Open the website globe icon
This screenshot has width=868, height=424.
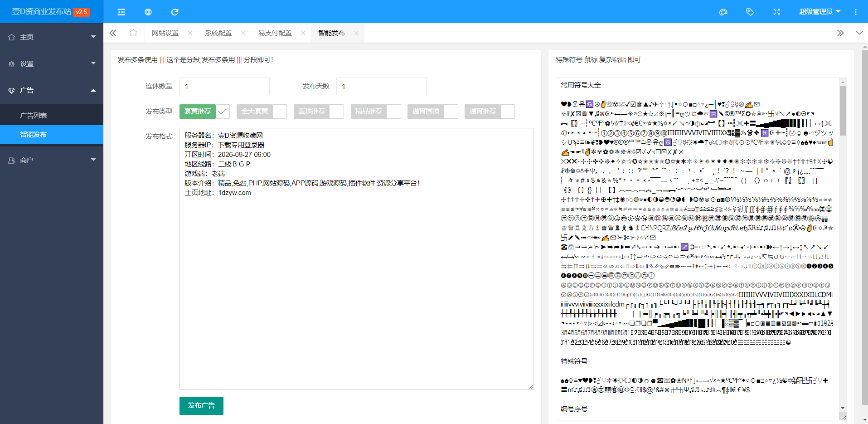[x=148, y=12]
